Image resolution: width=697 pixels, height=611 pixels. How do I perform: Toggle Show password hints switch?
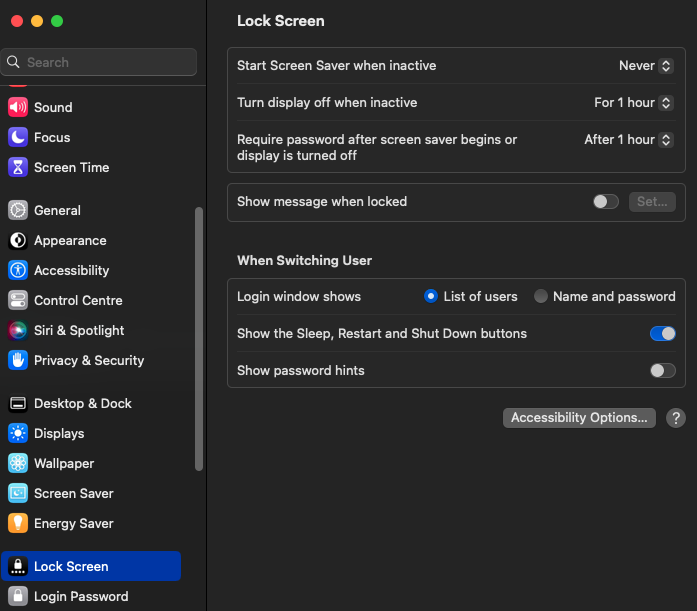(662, 370)
